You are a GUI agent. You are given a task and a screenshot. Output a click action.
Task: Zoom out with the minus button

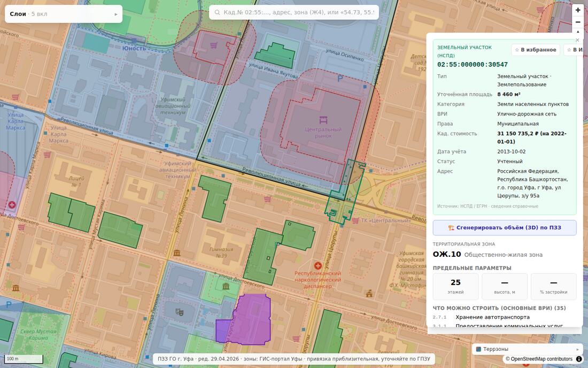[578, 22]
